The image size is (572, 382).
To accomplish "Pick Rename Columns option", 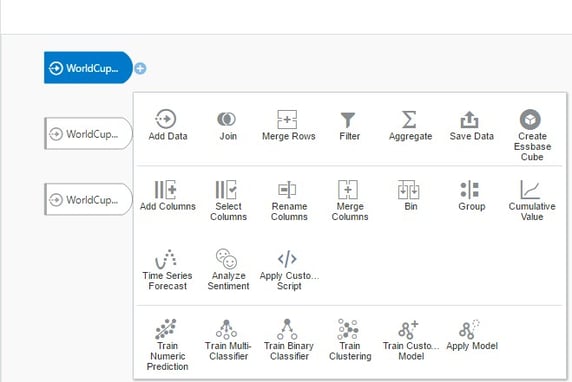I will (x=289, y=200).
